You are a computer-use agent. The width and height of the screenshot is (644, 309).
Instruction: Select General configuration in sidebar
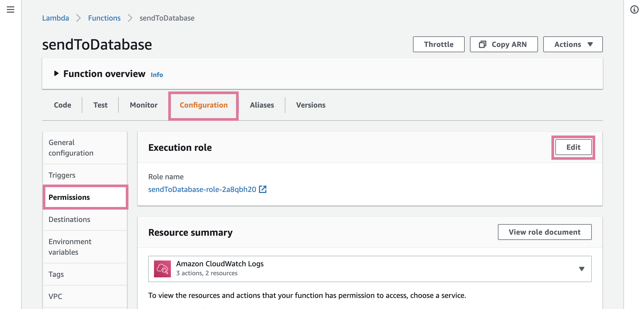click(x=85, y=148)
